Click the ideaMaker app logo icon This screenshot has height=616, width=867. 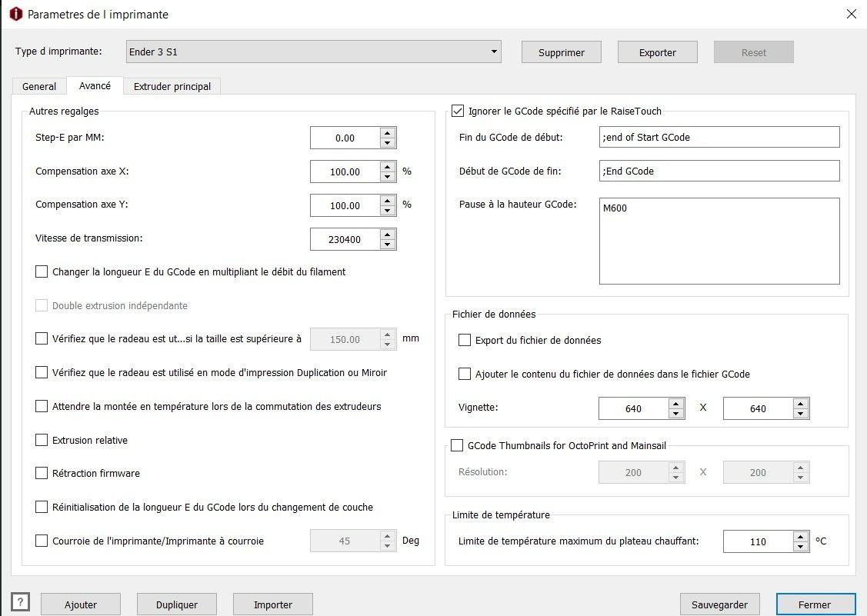pos(15,14)
